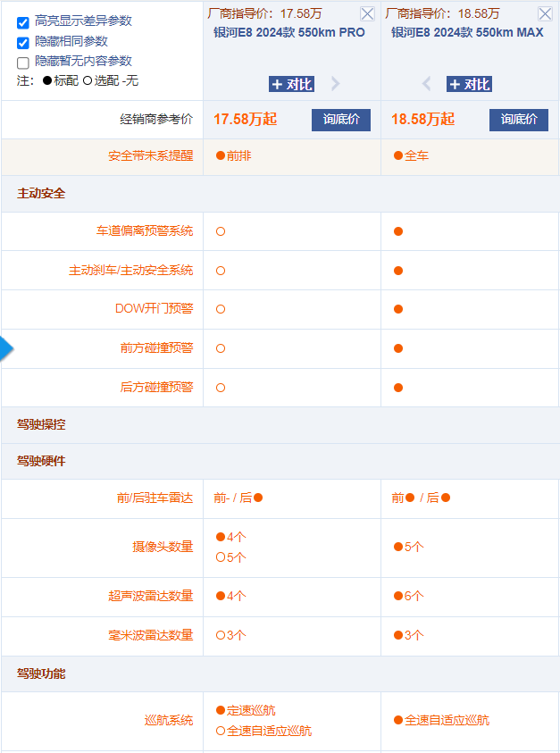Open 银河E8 2024款 550km PRO link
The height and width of the screenshot is (753, 560).
click(289, 33)
